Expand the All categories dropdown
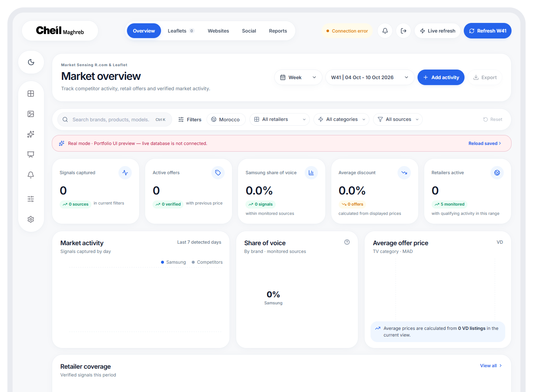The width and height of the screenshot is (533, 392). 341,119
